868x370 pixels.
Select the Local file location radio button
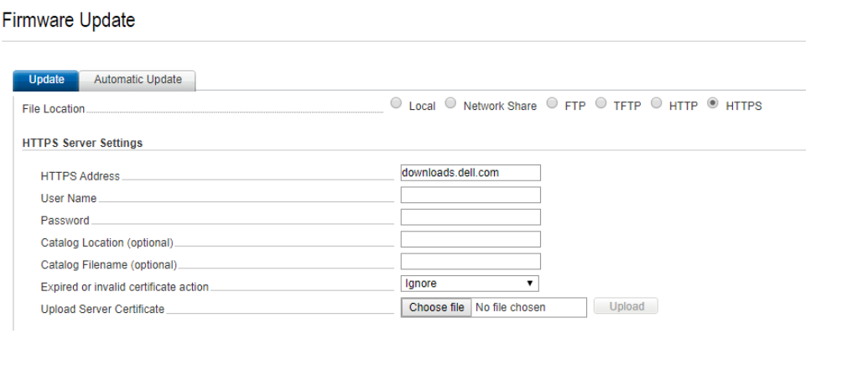pyautogui.click(x=397, y=104)
